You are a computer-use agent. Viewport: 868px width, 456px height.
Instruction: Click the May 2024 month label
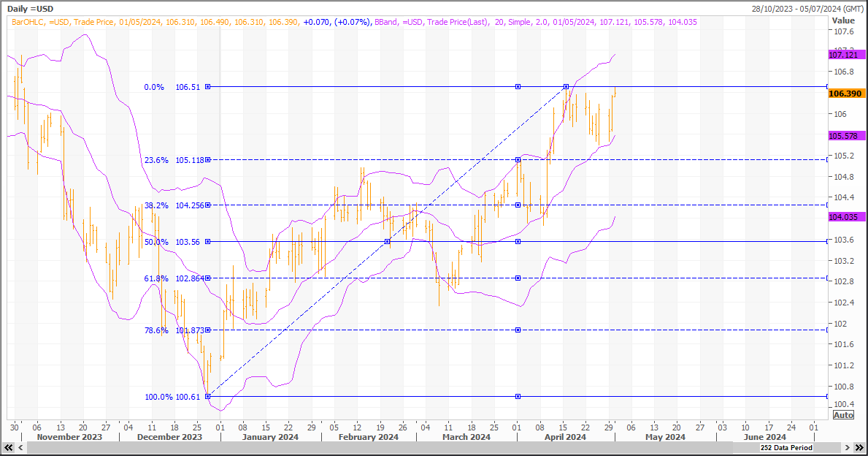(665, 437)
